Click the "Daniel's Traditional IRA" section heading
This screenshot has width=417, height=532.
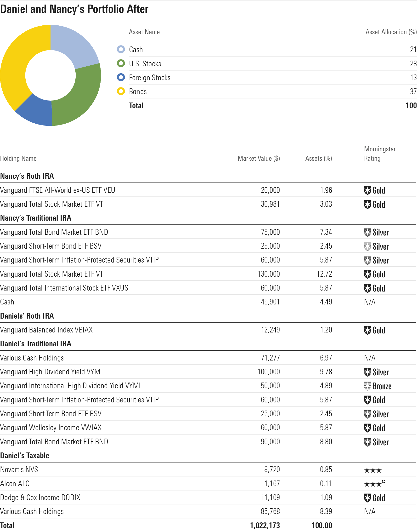pyautogui.click(x=36, y=344)
